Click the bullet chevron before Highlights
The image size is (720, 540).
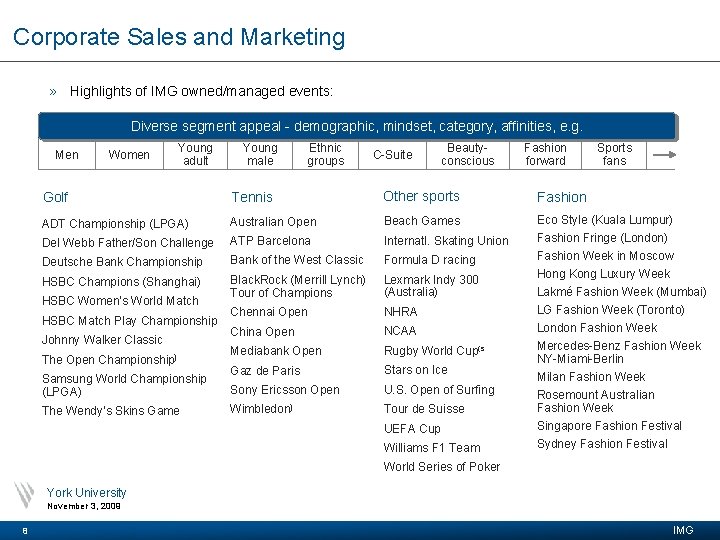(53, 92)
